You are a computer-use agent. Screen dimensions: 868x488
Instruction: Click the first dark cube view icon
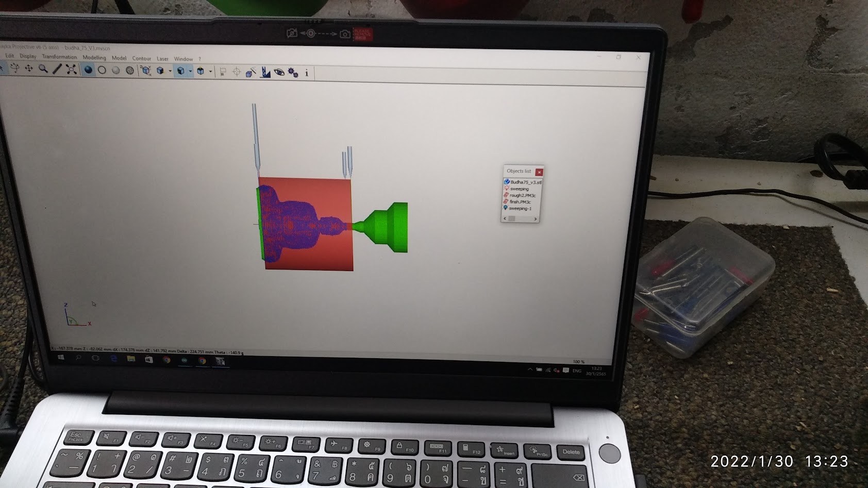(x=160, y=71)
